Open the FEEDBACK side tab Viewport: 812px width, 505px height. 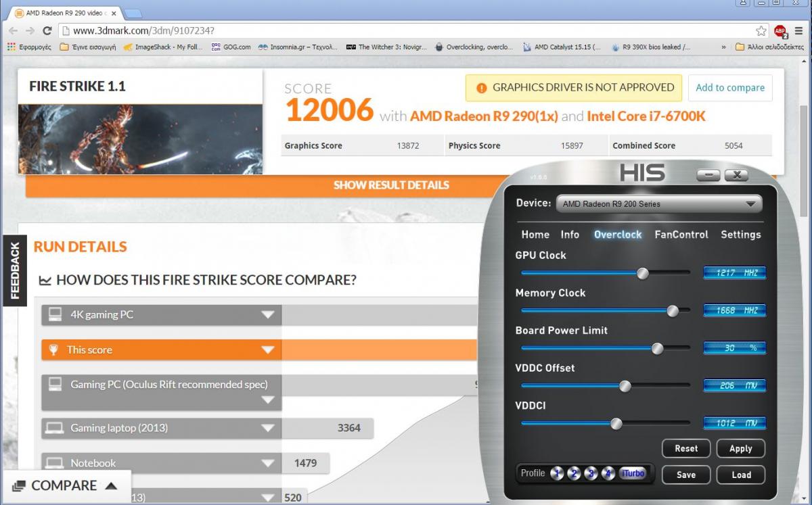point(14,270)
